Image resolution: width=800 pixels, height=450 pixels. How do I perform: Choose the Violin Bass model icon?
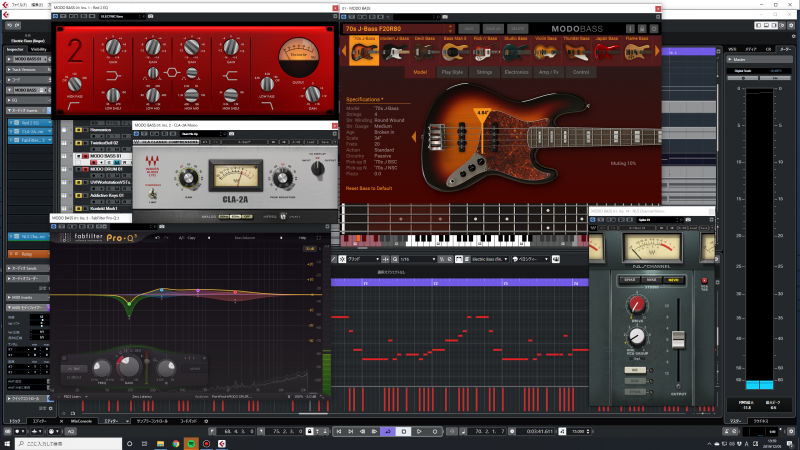point(547,49)
